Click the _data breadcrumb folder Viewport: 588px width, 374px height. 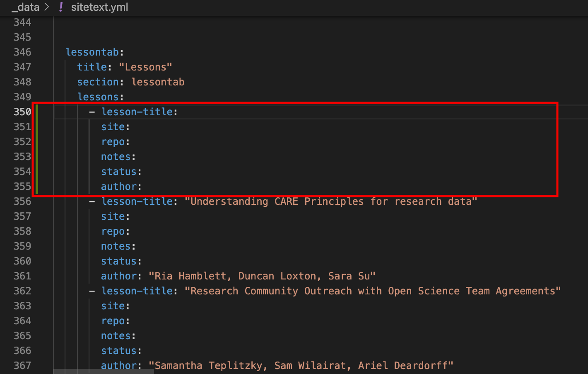click(x=26, y=7)
